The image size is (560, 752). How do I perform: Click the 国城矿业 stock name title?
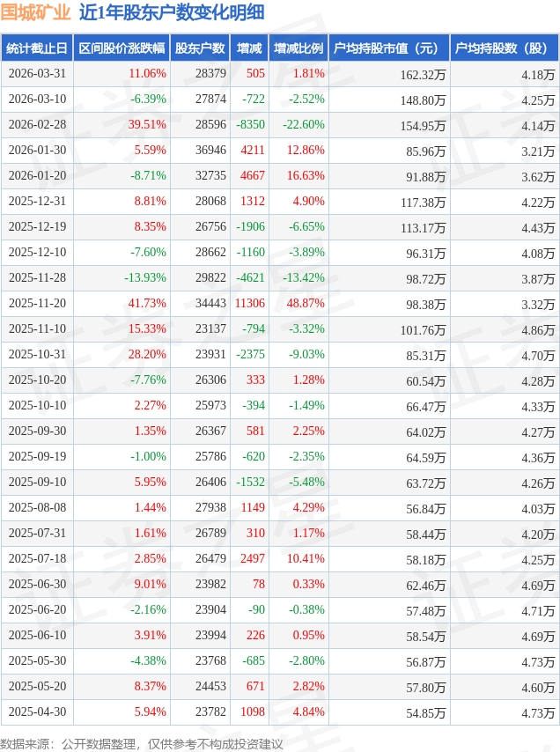[x=36, y=12]
